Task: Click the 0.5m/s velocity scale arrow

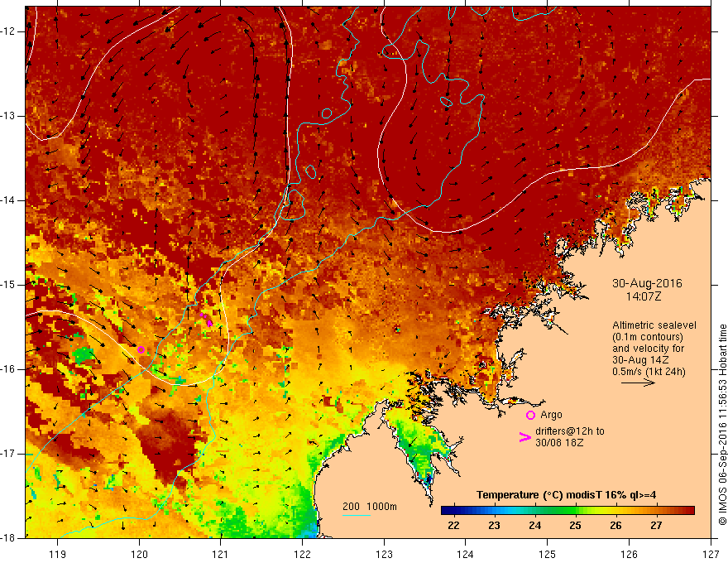Action: (638, 383)
